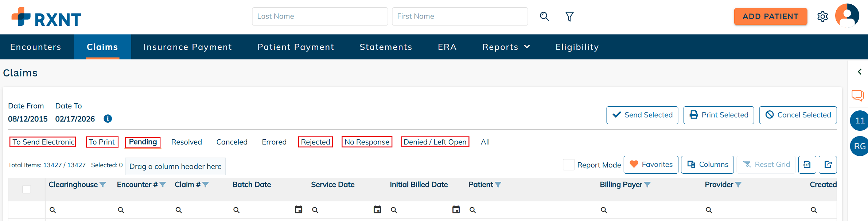868x221 pixels.
Task: Enable the Report Mode checkbox
Action: coord(569,165)
